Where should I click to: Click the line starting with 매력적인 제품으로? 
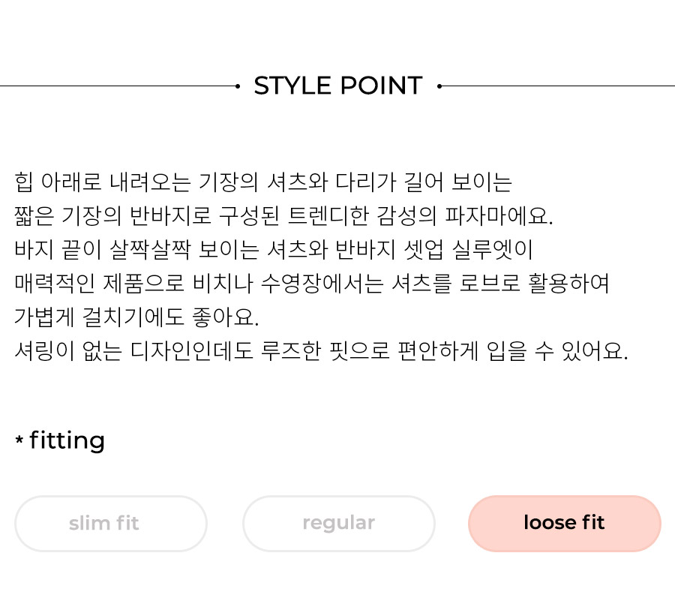312,284
